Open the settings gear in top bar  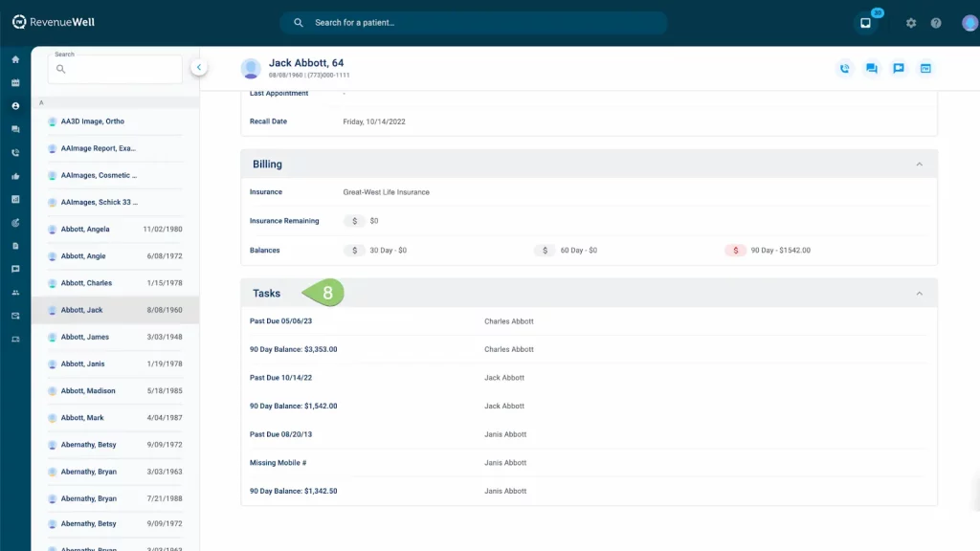tap(910, 22)
